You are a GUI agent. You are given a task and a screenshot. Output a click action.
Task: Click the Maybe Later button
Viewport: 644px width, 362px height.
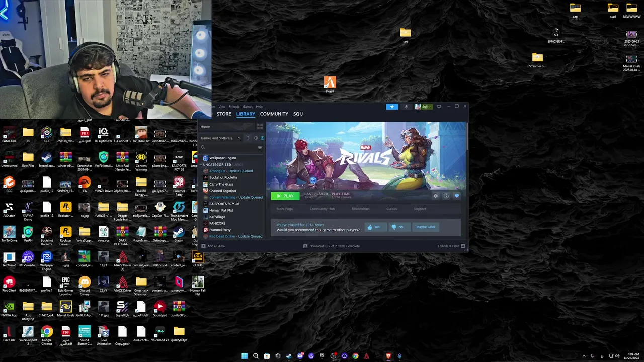(x=425, y=227)
